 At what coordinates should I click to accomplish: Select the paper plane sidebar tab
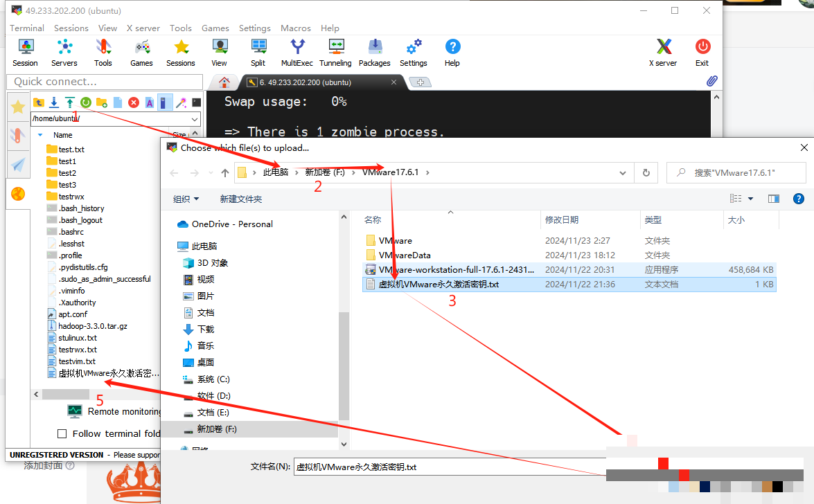pyautogui.click(x=18, y=165)
